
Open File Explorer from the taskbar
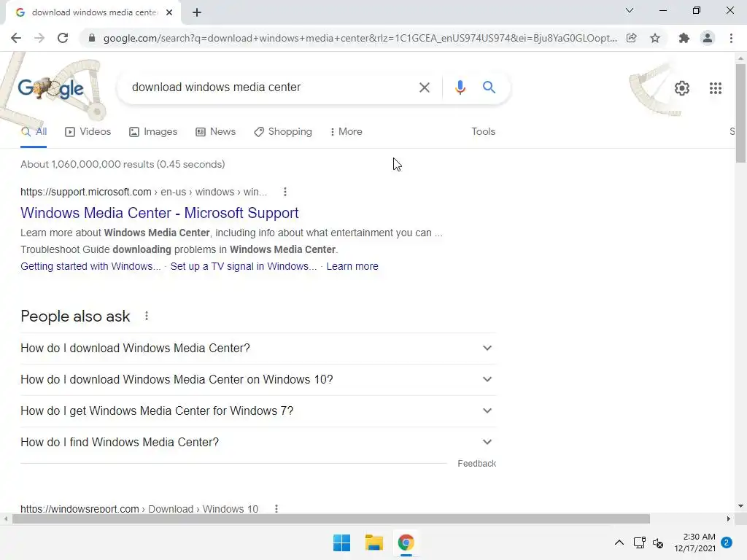(x=374, y=542)
